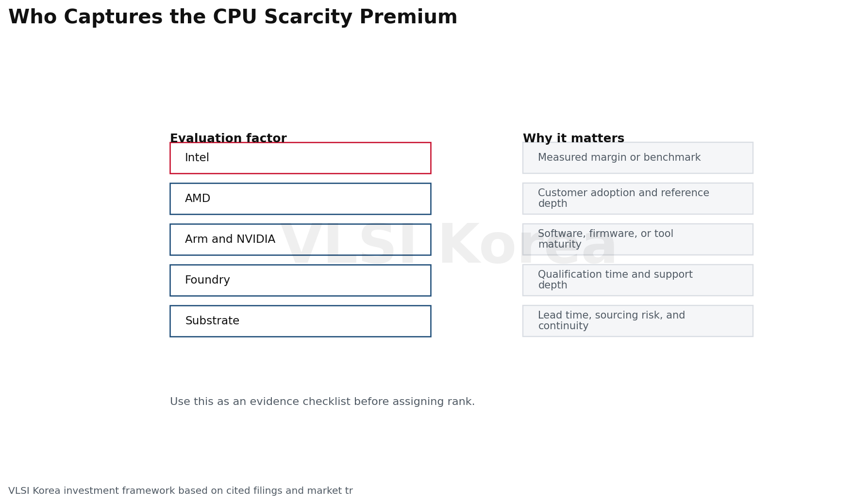Viewport: 853px width, 504px height.
Task: Click the word Intel inside its box
Action: tap(197, 158)
